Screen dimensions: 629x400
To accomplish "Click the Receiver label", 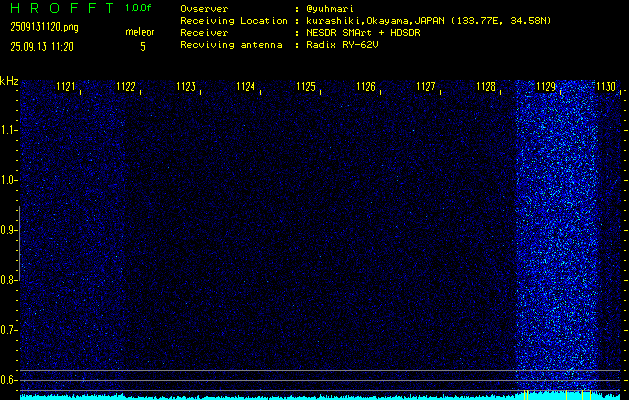I will pos(204,32).
